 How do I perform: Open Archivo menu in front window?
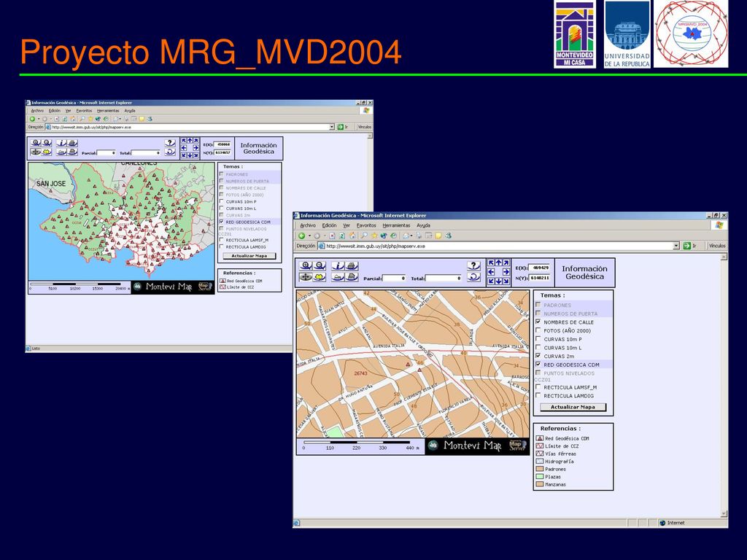point(308,225)
